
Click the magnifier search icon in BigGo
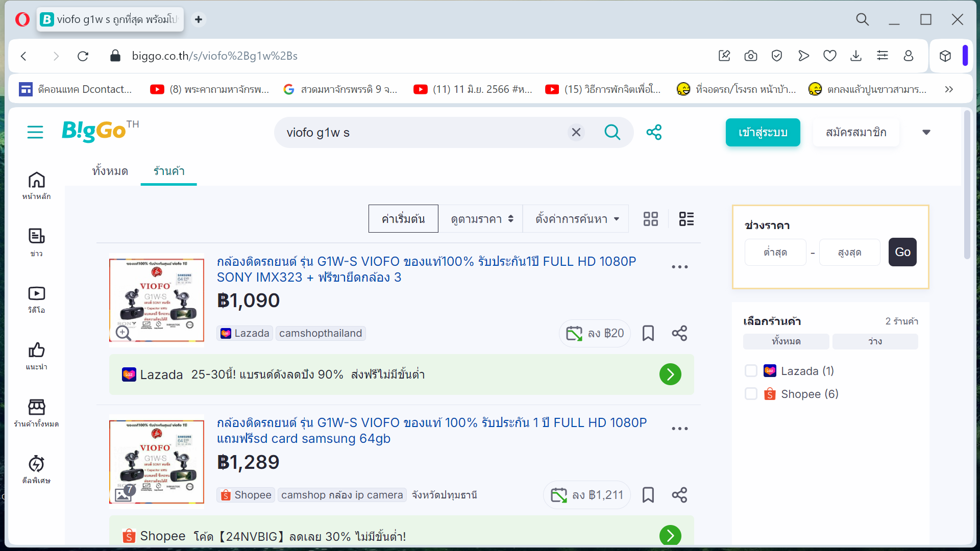tap(612, 133)
